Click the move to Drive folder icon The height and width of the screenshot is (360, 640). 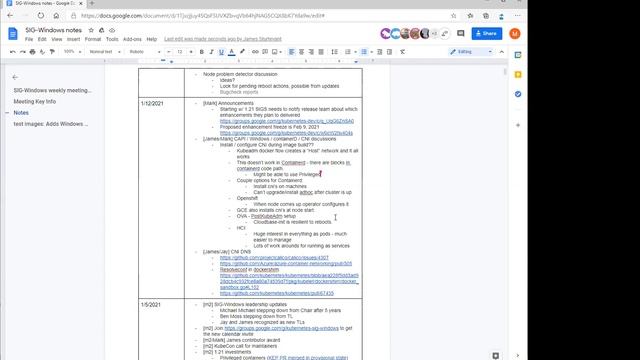pyautogui.click(x=102, y=30)
